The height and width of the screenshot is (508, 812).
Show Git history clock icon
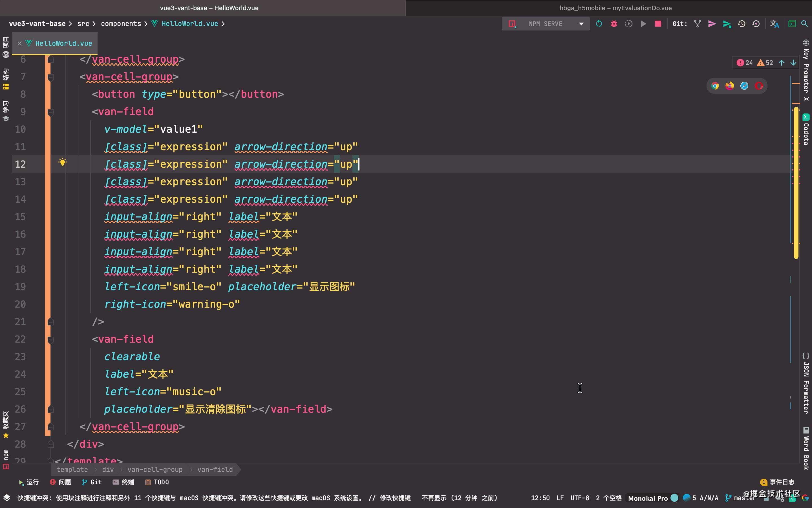(741, 24)
